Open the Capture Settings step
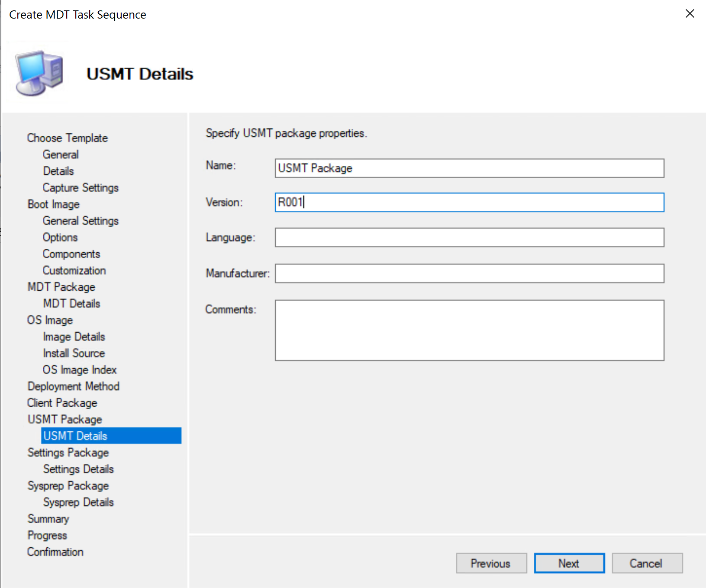This screenshot has height=588, width=706. click(81, 187)
